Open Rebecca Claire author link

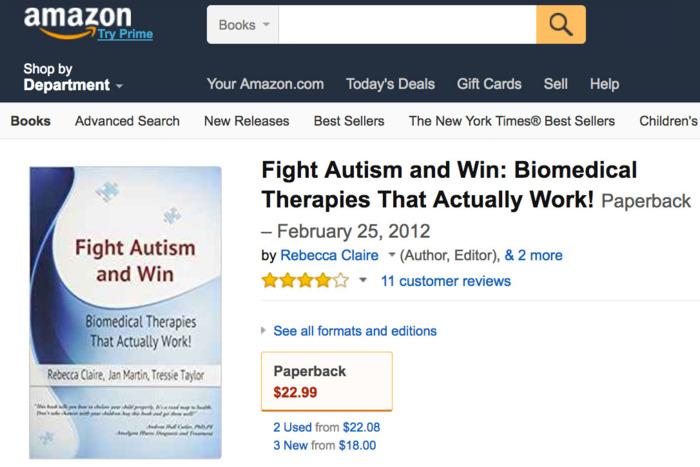click(329, 255)
